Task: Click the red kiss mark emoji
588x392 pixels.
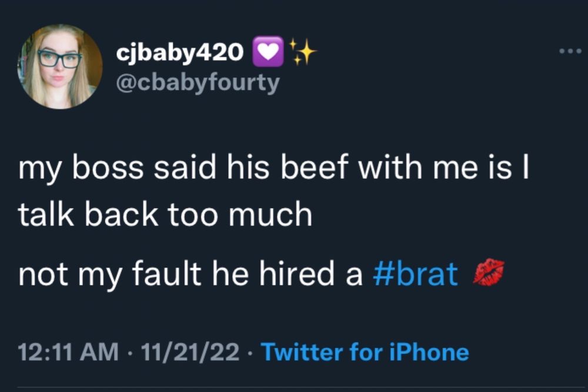Action: point(489,272)
